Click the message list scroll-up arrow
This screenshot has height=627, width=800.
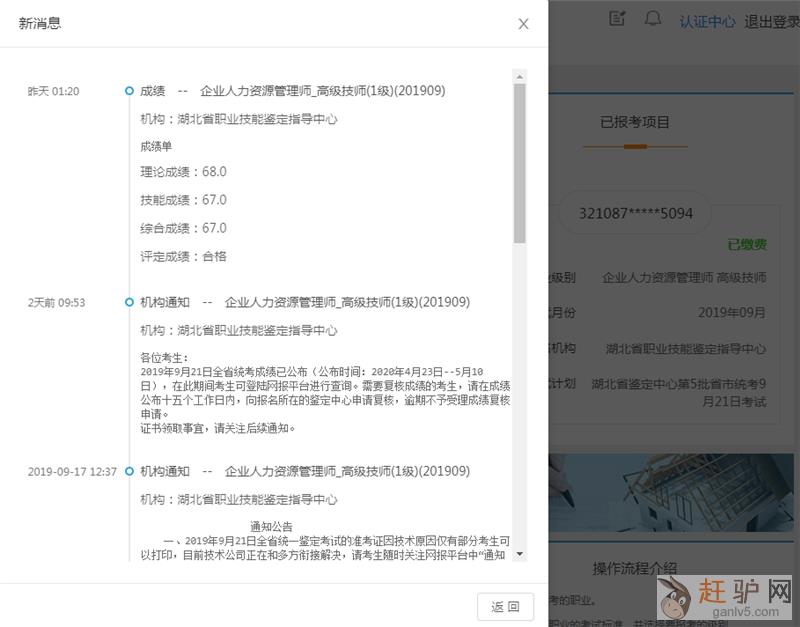pos(519,76)
